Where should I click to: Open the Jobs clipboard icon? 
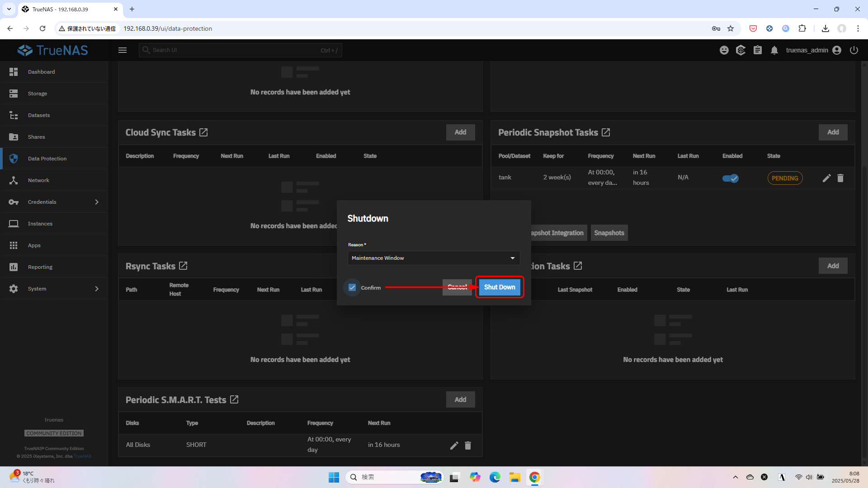tap(758, 50)
